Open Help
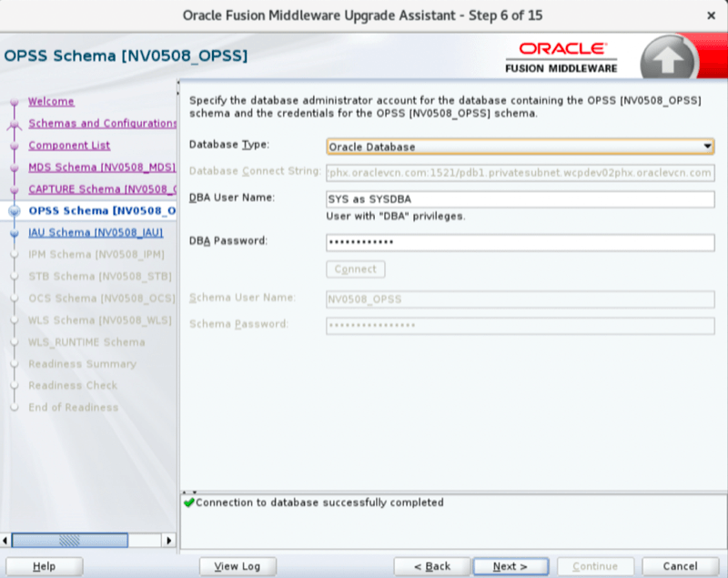 [44, 566]
